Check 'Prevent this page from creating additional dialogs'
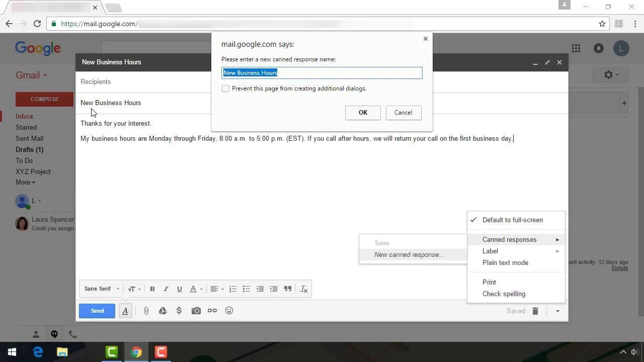The width and height of the screenshot is (644, 362). (x=225, y=88)
